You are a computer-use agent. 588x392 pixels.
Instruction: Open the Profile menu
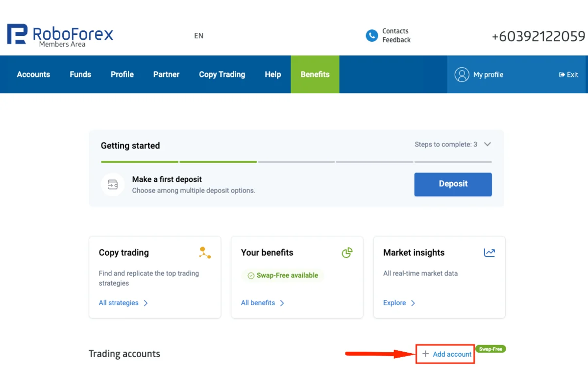122,74
